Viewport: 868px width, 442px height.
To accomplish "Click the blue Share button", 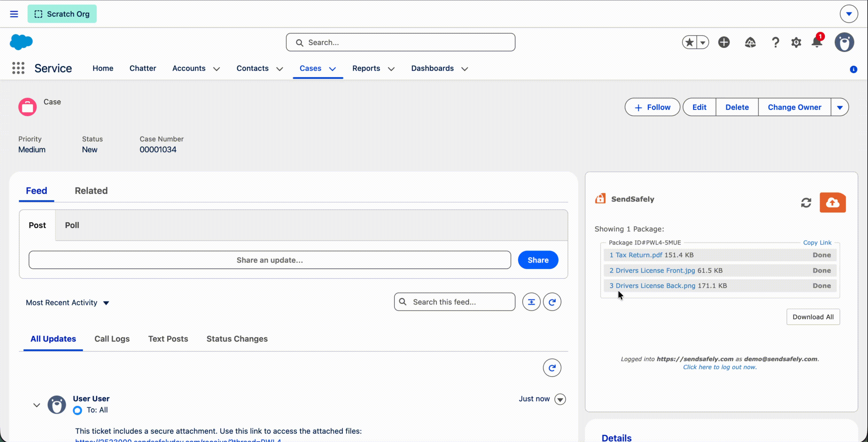I will pyautogui.click(x=538, y=260).
